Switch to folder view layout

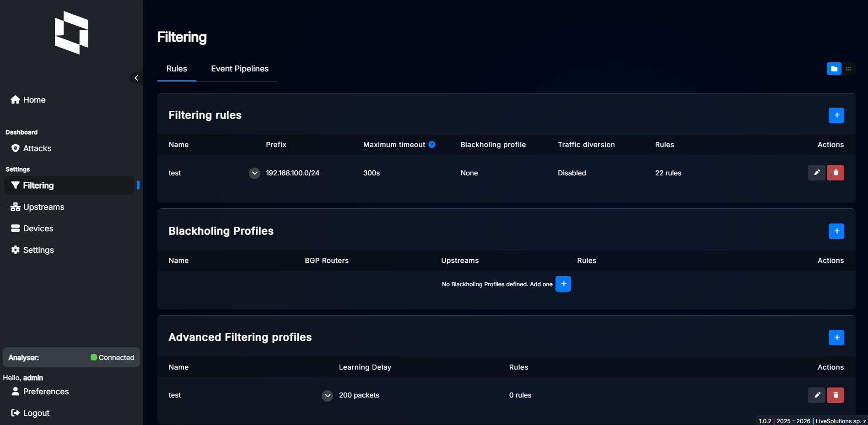click(x=834, y=69)
